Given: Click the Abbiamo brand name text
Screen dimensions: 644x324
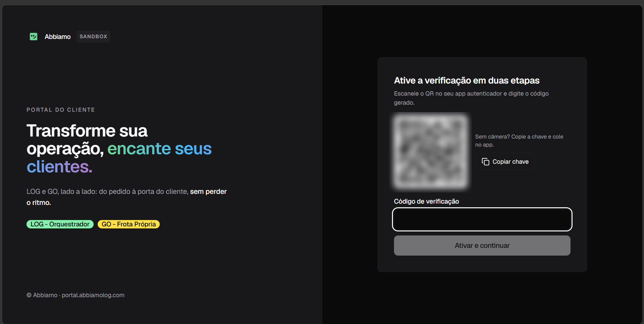Looking at the screenshot, I should click(x=58, y=37).
